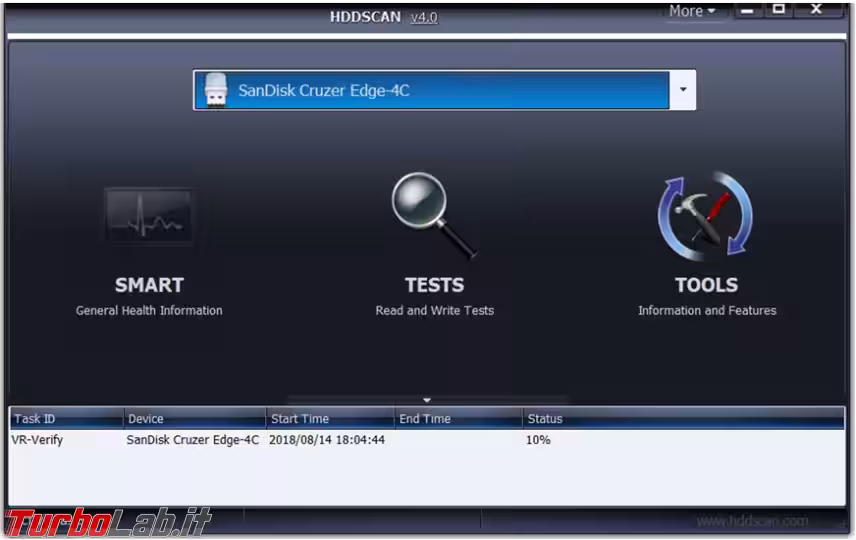Viewport: 856px width, 540px height.
Task: Click the USB drive icon in device selector
Action: click(x=216, y=90)
